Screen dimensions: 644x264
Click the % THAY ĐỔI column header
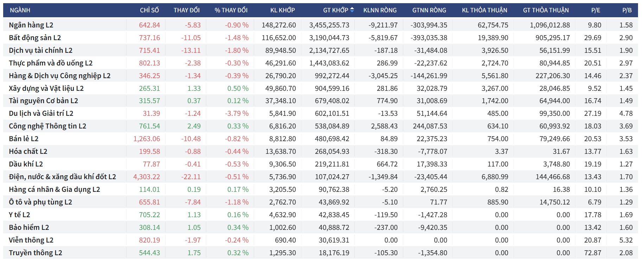(x=231, y=10)
